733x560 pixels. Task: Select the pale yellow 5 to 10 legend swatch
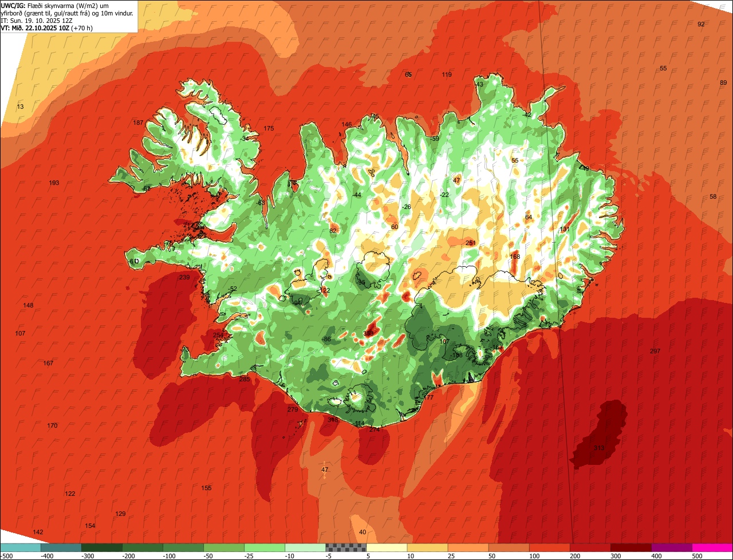click(x=387, y=547)
